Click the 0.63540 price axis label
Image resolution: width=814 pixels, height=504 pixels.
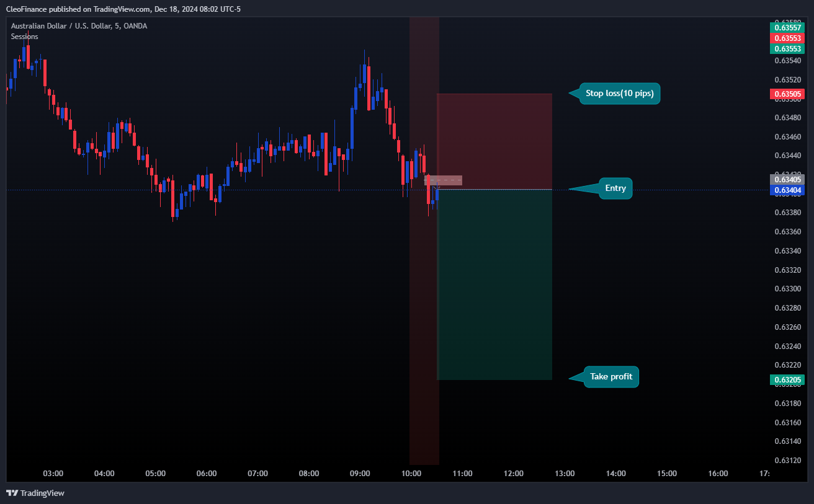[787, 61]
